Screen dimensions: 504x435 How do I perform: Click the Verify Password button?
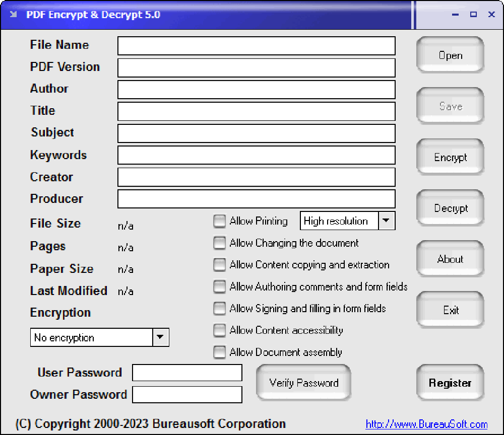point(303,383)
